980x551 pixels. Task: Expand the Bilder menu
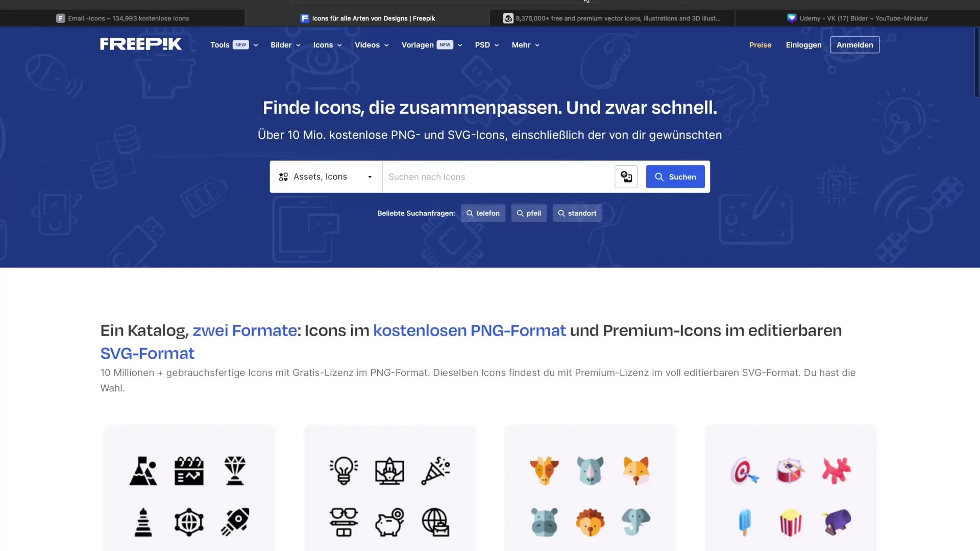click(285, 45)
